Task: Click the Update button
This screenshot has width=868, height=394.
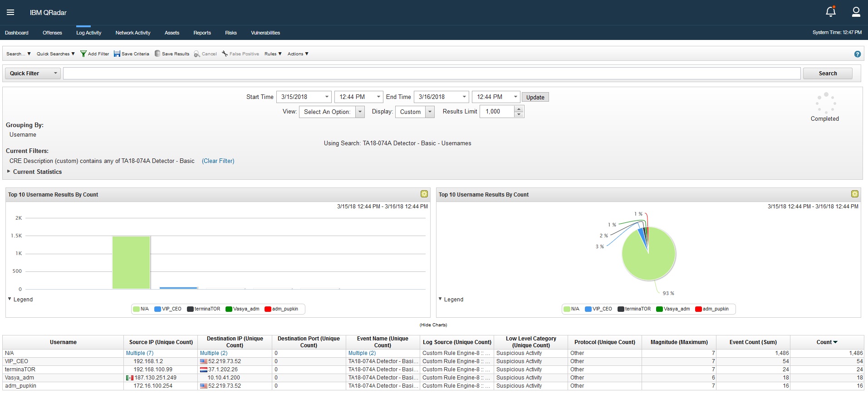Action: tap(535, 97)
